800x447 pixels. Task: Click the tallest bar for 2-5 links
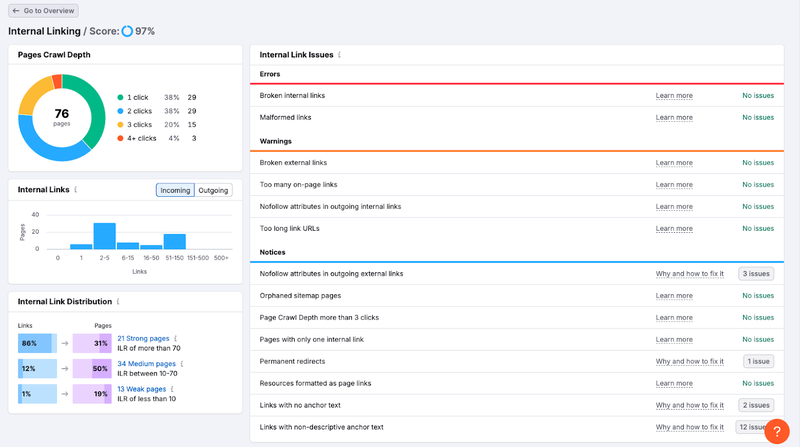pos(104,236)
